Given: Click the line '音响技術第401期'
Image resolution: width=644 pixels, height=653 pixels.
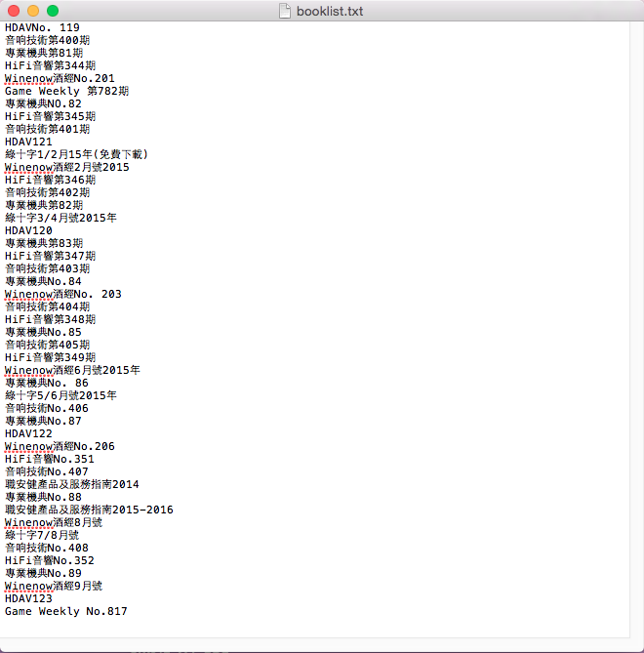Looking at the screenshot, I should coord(48,129).
